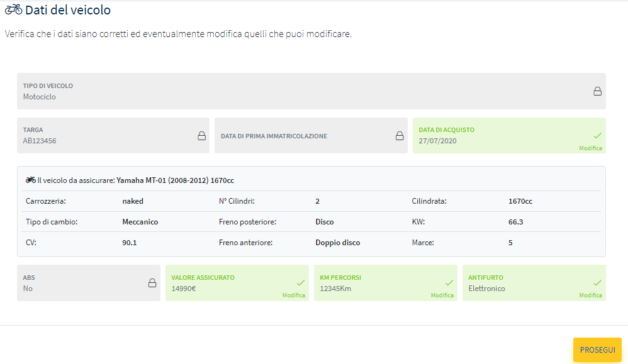Select the Data di prima immatricolazione field

click(x=311, y=136)
